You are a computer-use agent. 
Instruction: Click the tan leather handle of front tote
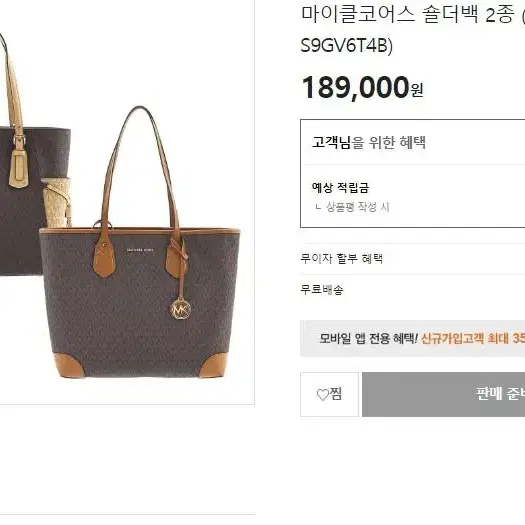tap(140, 167)
